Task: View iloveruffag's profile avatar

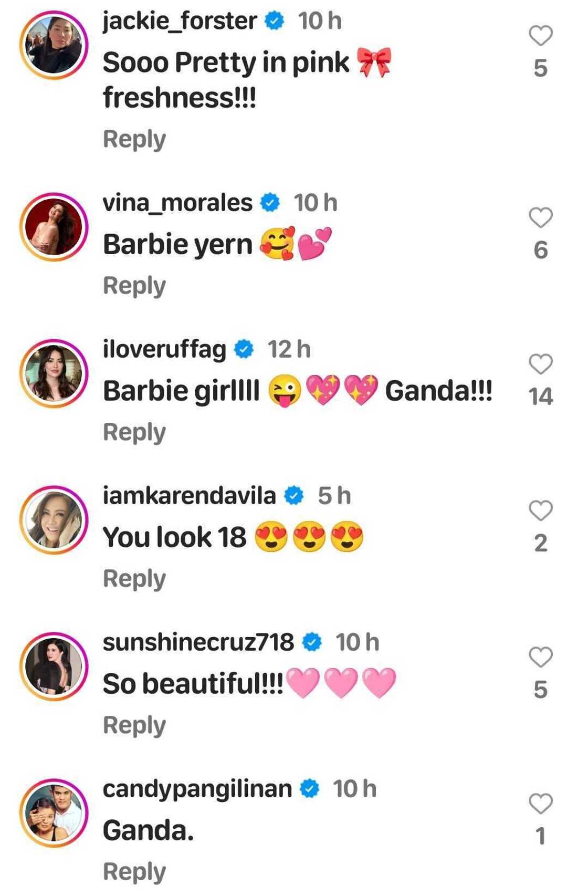Action: pos(54,373)
